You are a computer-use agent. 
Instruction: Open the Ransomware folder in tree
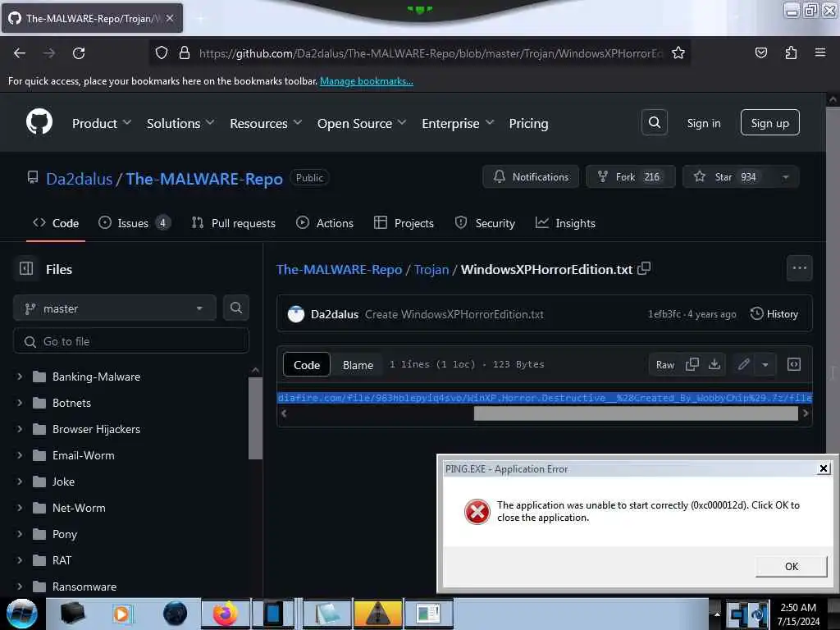[84, 587]
